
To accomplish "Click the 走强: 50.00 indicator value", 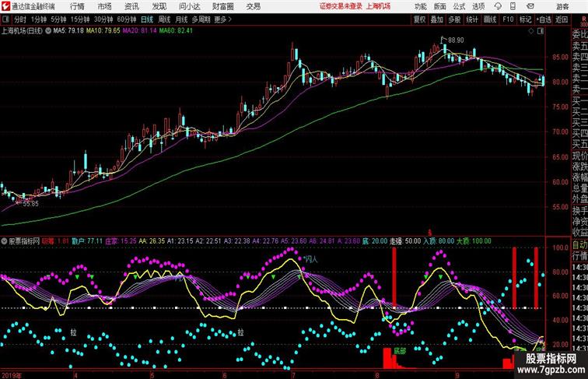I will 405,241.
